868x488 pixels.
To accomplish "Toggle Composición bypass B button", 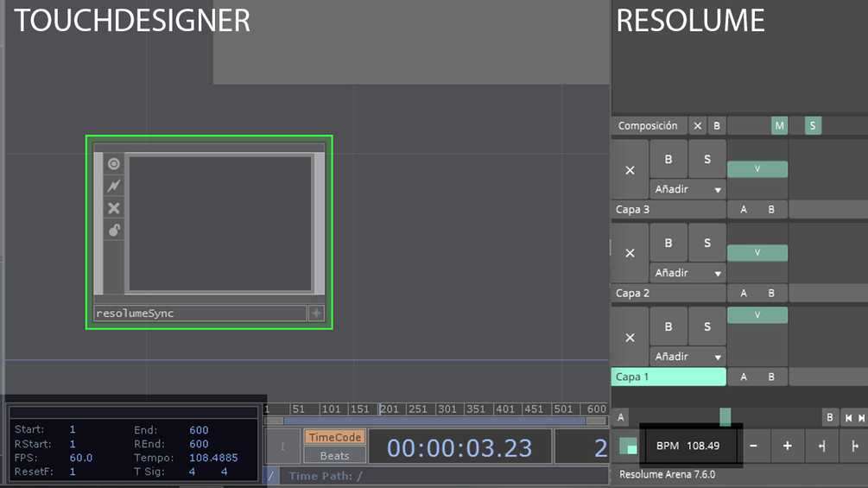I will click(x=716, y=125).
